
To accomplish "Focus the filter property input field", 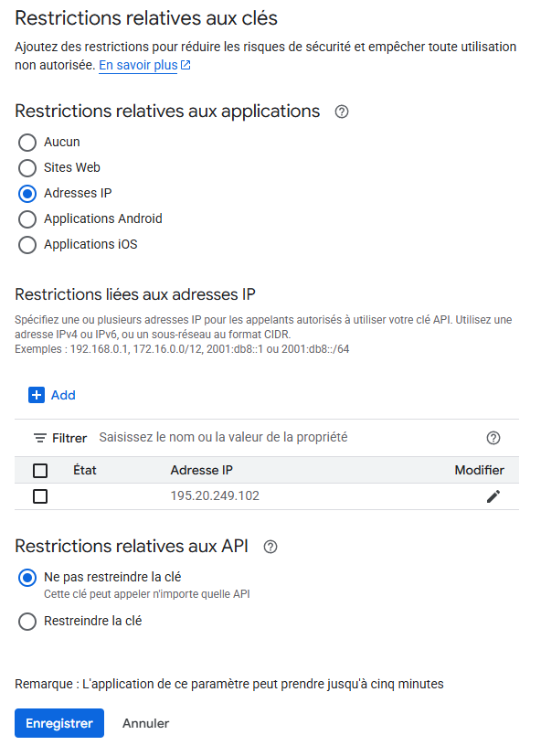I will (290, 437).
